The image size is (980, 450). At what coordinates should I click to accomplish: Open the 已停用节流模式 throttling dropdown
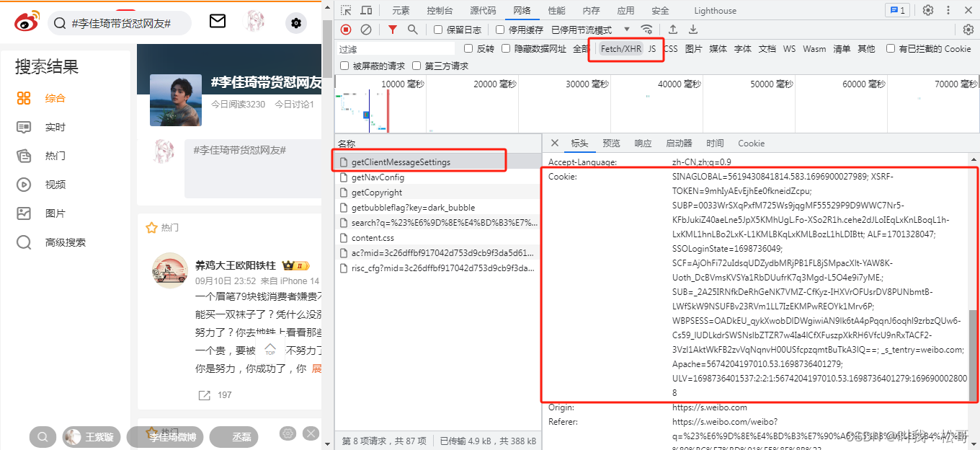591,30
